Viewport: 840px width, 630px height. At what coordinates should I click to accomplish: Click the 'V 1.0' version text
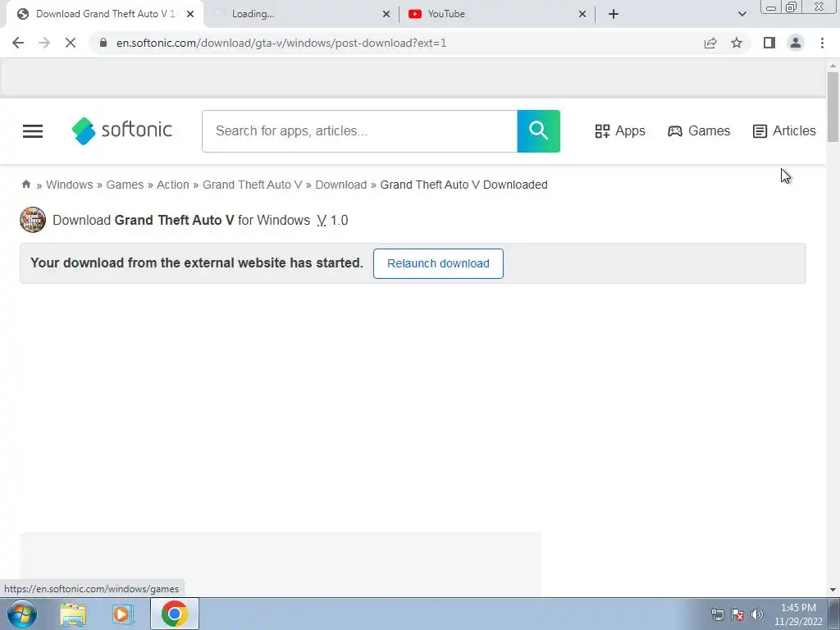click(332, 220)
